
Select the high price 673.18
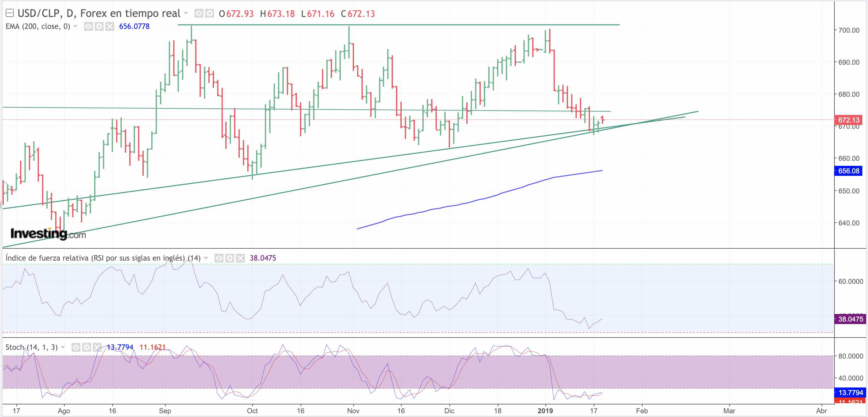point(281,14)
